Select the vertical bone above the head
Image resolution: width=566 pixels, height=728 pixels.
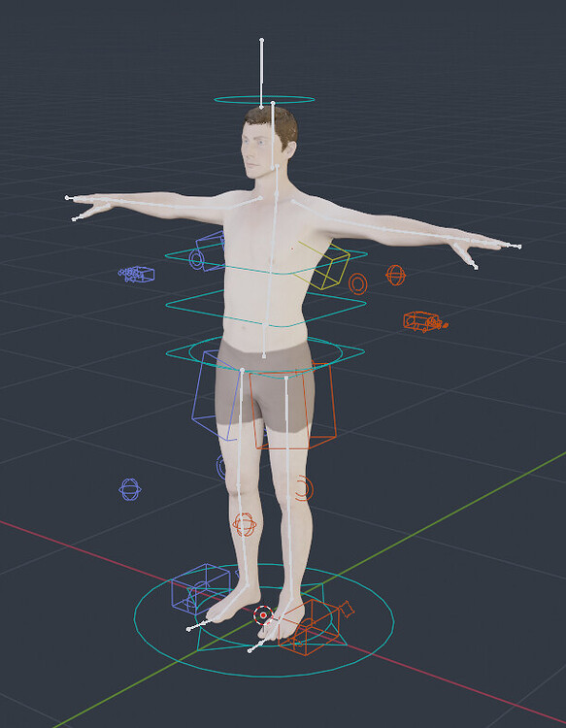click(x=261, y=74)
